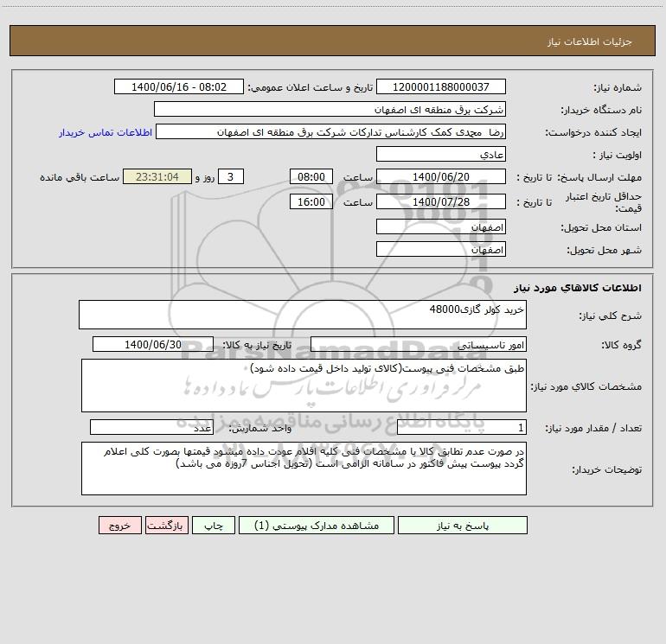This screenshot has width=666, height=644.
Task: Click the label شرح کلی نیاز
Action: (611, 316)
